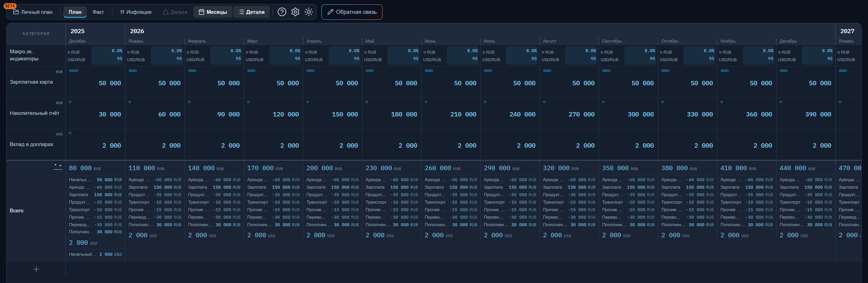Click the transactions chain icon in Март Зарплатная карта
This screenshot has width=868, height=283.
251,70
